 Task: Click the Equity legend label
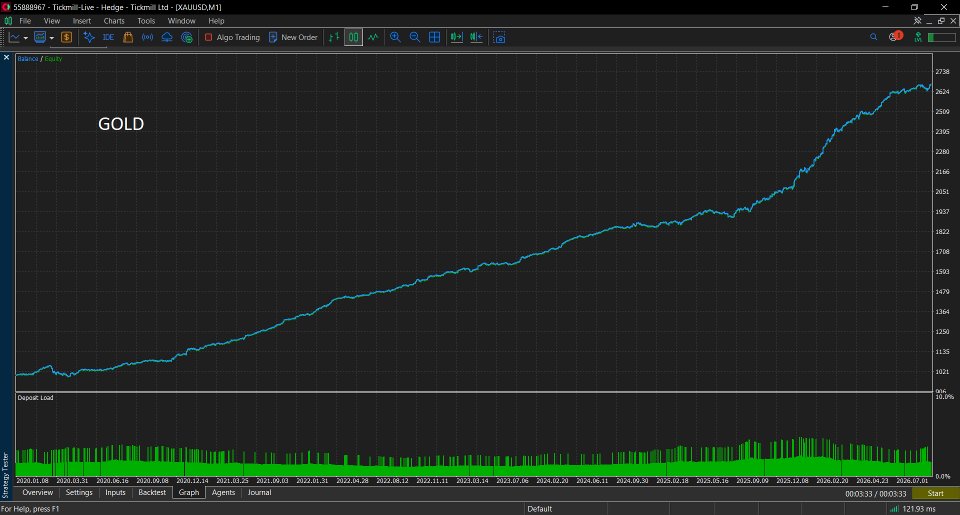pyautogui.click(x=53, y=59)
